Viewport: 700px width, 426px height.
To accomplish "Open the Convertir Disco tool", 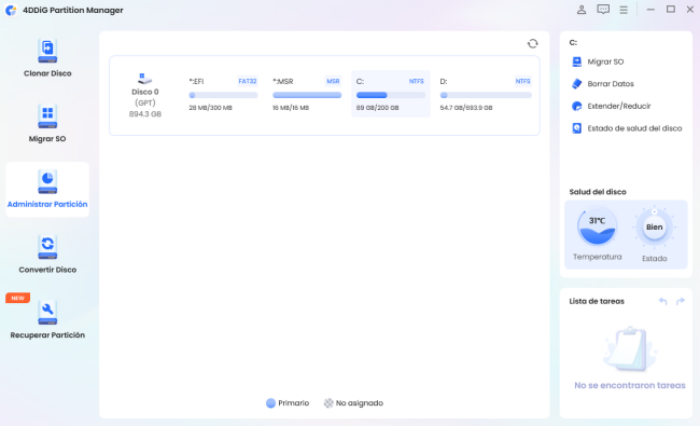I will point(47,247).
